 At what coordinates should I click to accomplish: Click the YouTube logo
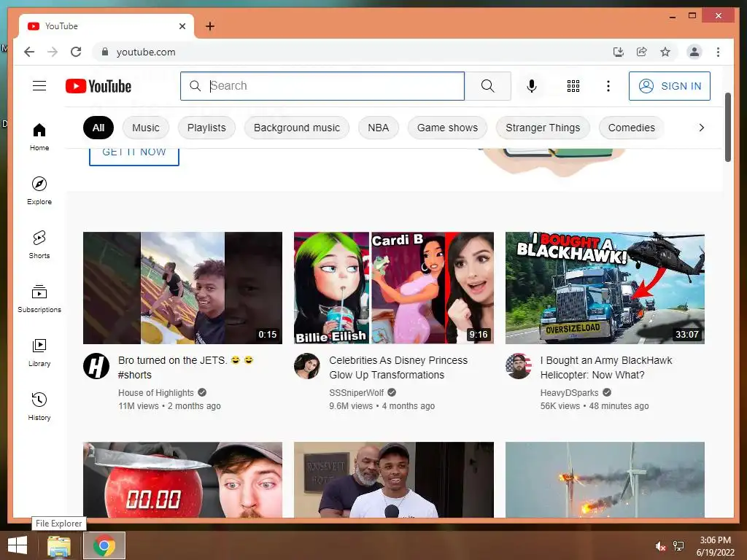pyautogui.click(x=98, y=86)
